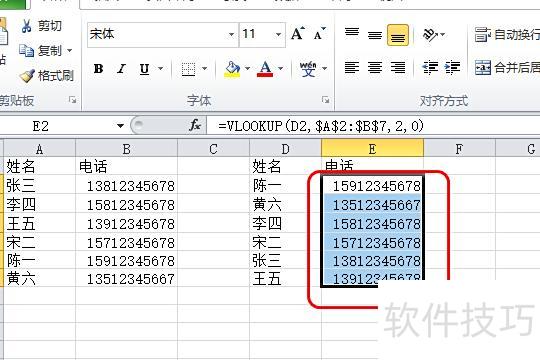Toggle Bold formatting
This screenshot has height=360, width=540.
coord(98,69)
